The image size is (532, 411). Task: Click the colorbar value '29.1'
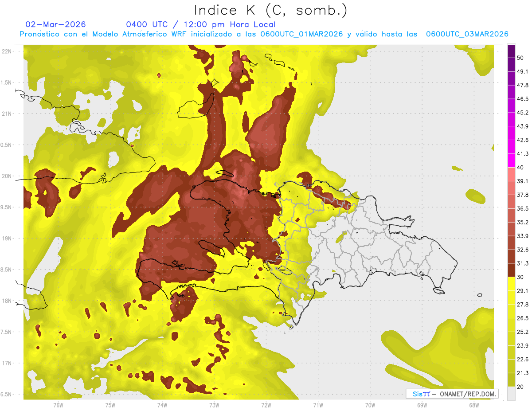coord(523,291)
